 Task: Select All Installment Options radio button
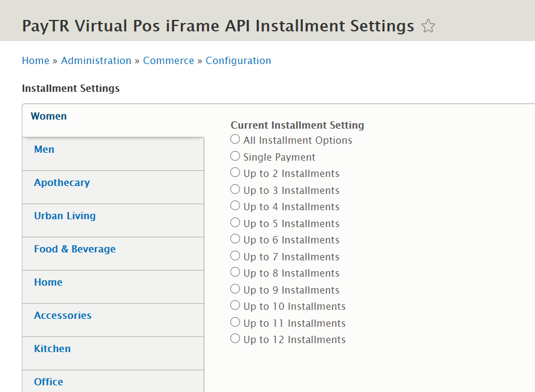[x=235, y=140]
